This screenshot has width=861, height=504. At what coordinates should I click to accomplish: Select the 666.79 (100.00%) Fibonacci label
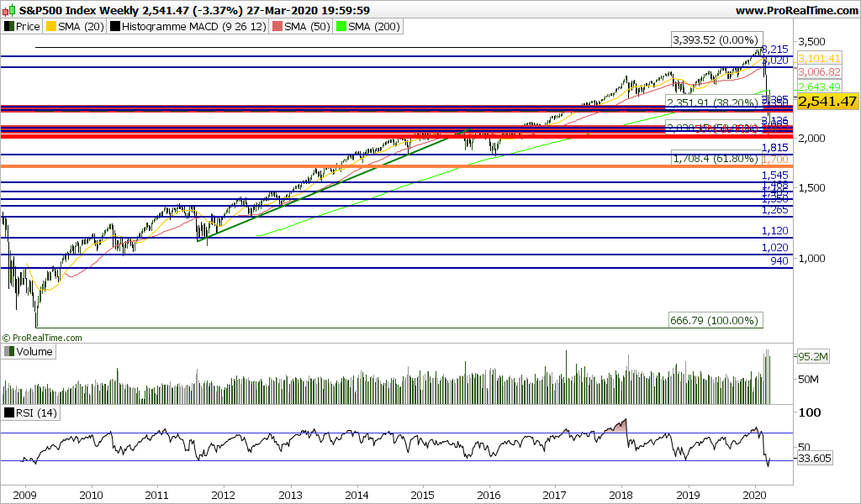pos(716,320)
